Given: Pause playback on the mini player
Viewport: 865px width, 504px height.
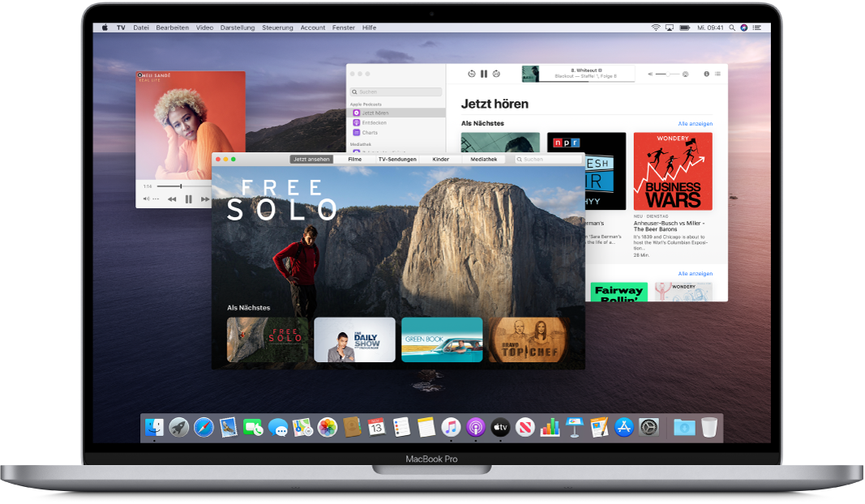Looking at the screenshot, I should pyautogui.click(x=189, y=199).
